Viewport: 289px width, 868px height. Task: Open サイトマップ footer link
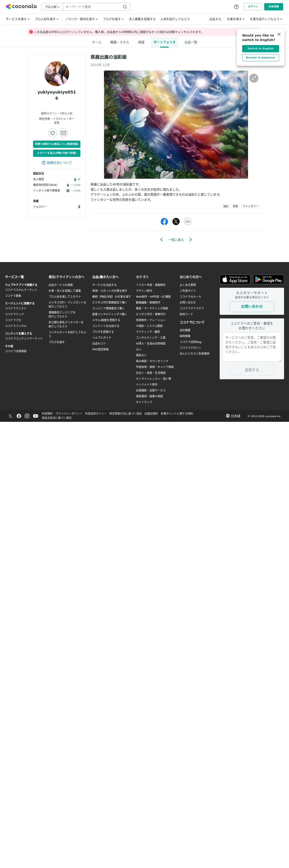pos(144,402)
